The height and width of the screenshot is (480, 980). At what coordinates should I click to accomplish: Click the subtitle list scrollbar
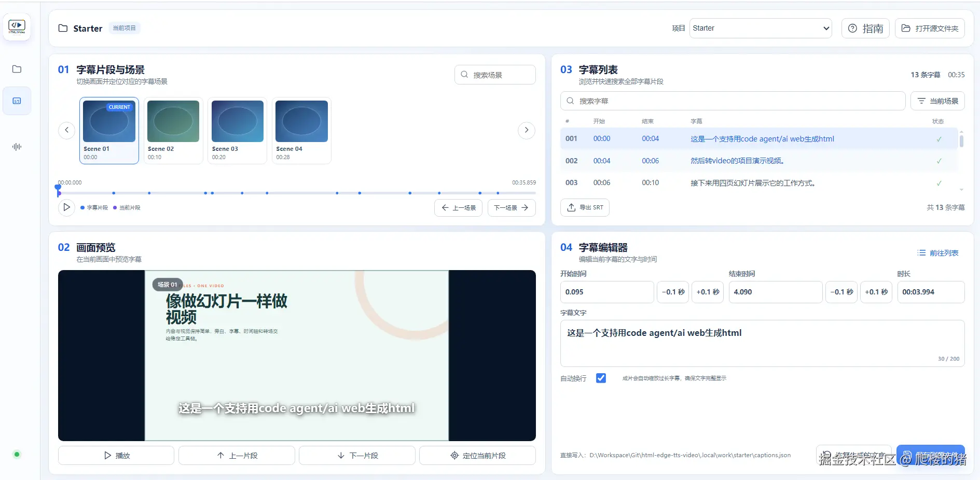point(961,141)
